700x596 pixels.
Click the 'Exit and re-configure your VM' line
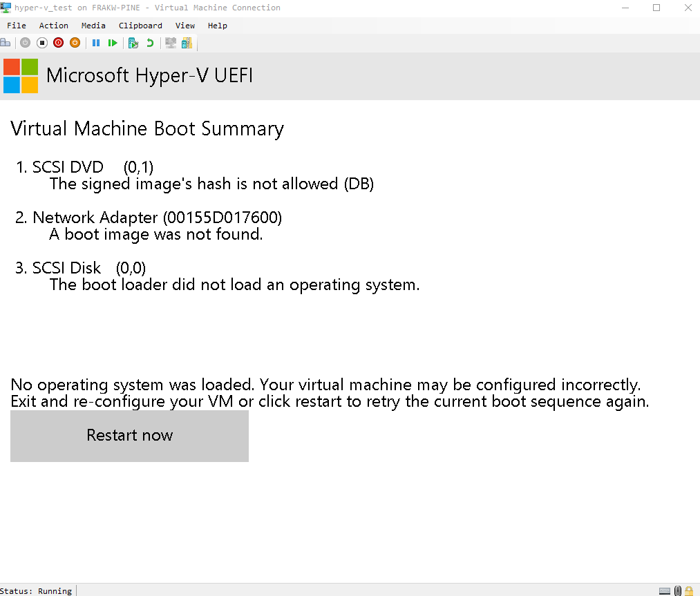coord(330,401)
